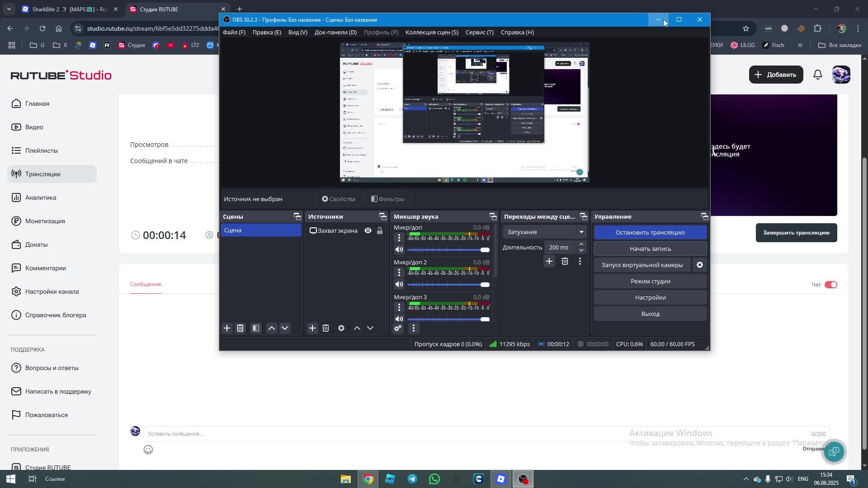Open the Микр/доп 2 channel options menu
This screenshot has width=868, height=488.
399,272
